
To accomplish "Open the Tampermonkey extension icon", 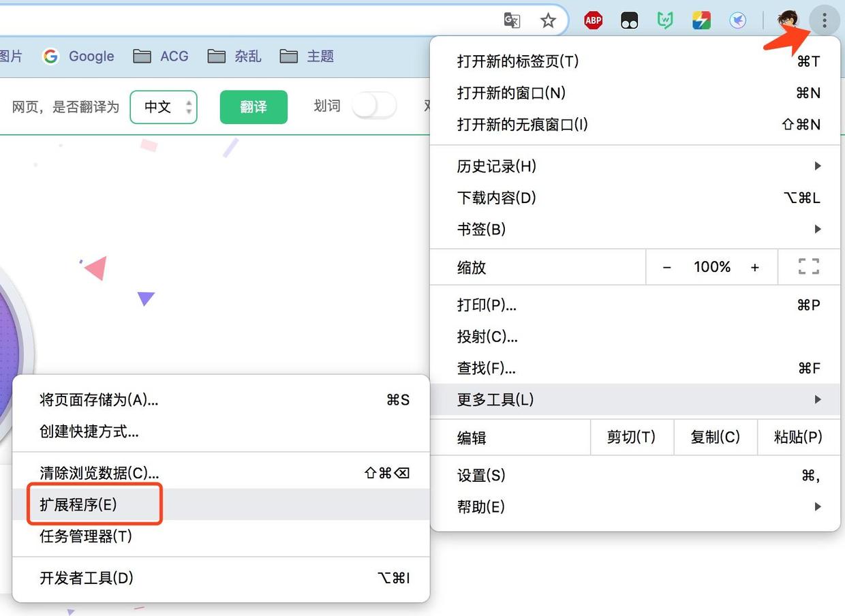I will (630, 21).
